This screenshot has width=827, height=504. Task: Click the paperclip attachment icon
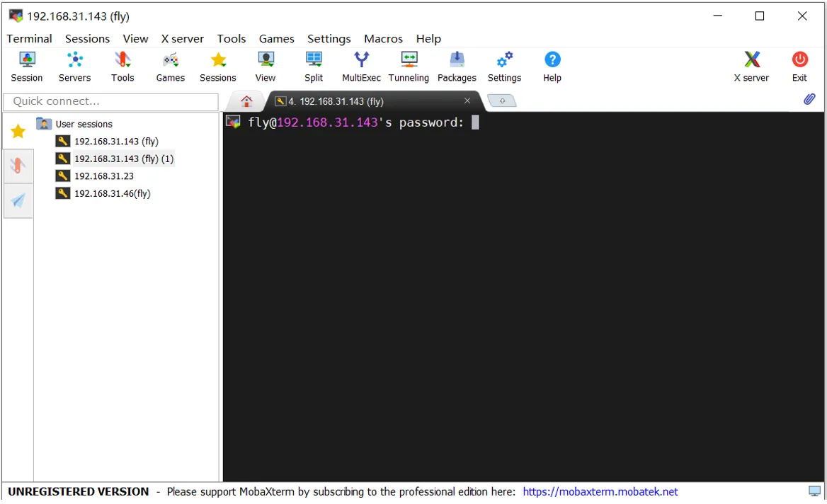point(809,100)
